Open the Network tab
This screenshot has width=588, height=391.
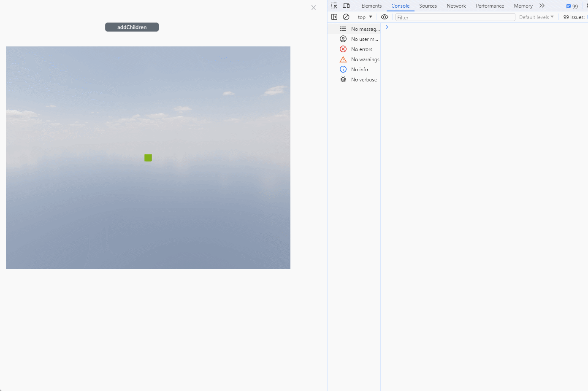[x=456, y=6]
